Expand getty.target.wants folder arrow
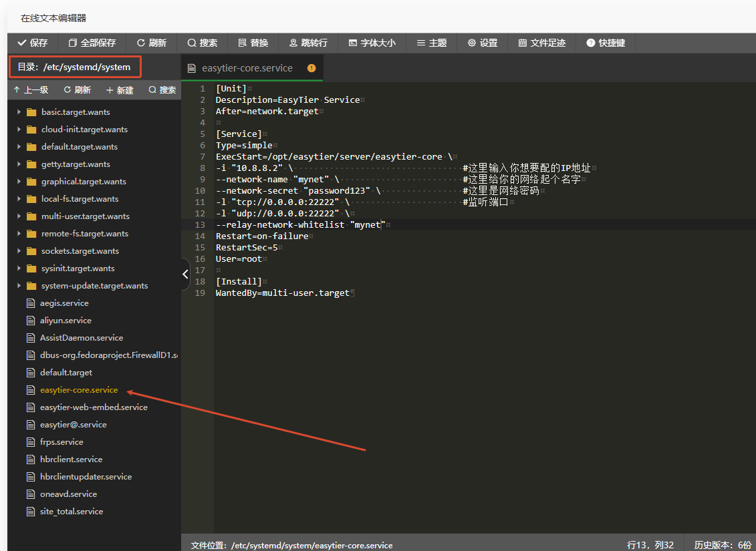This screenshot has height=551, width=756. (x=19, y=164)
